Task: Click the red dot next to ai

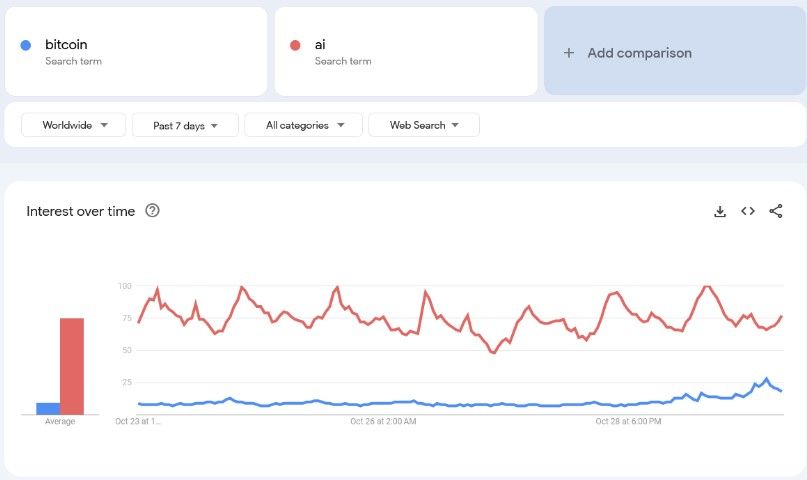Action: pos(295,45)
